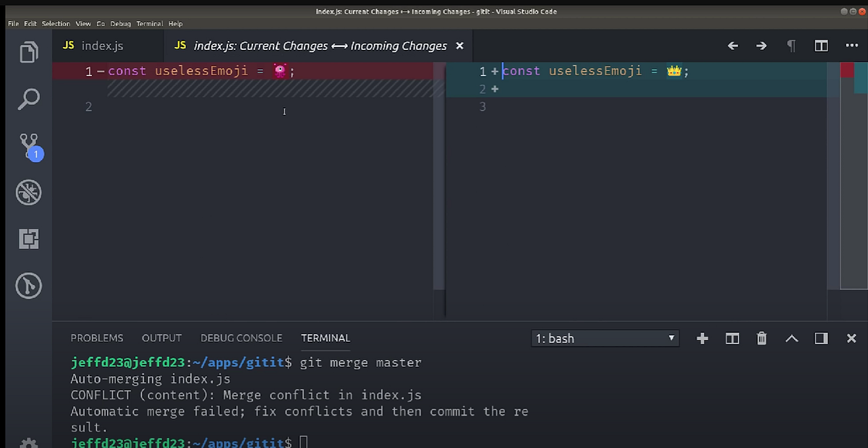Split the editor with the split icon
The image size is (868, 448).
[820, 45]
